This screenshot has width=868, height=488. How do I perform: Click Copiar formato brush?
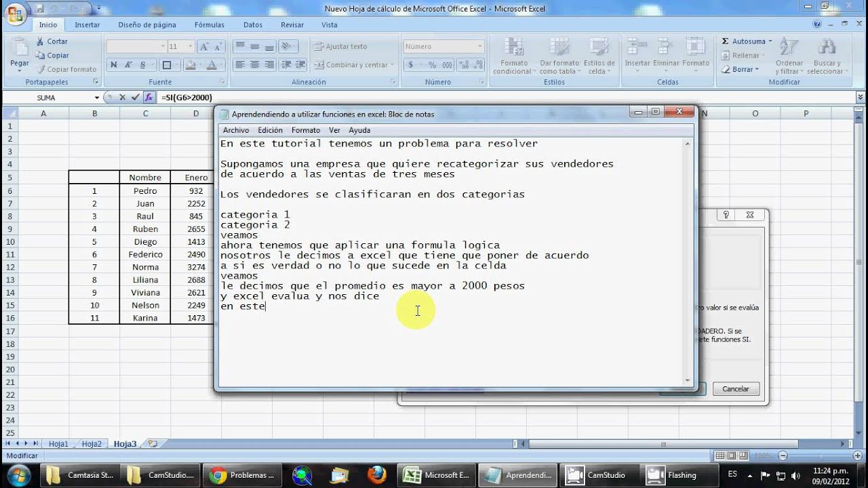[x=65, y=69]
